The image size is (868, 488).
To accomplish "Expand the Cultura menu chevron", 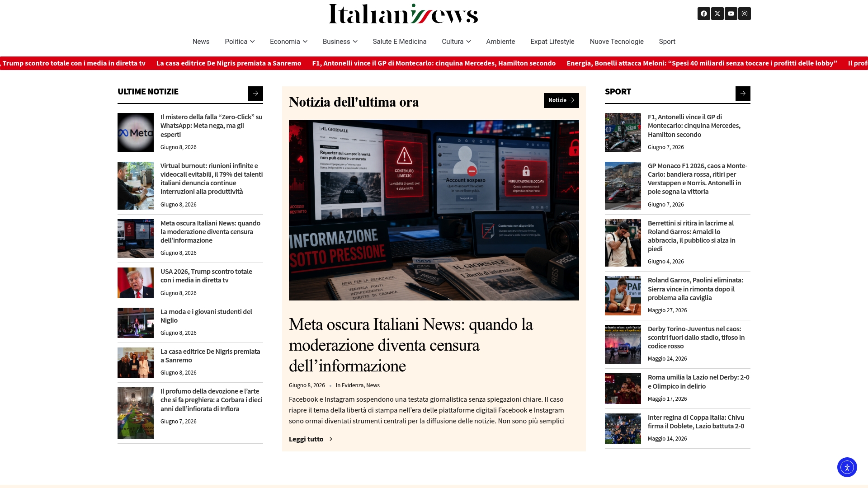I will (468, 42).
